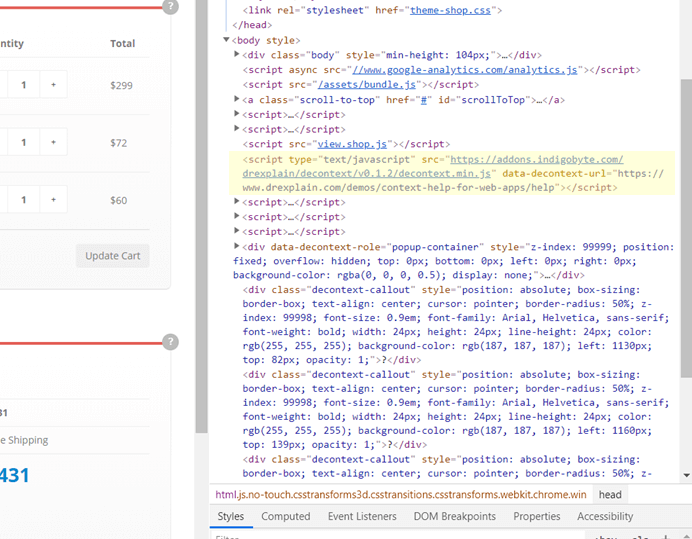
Task: Increase quantity for the $60 item
Action: point(53,200)
